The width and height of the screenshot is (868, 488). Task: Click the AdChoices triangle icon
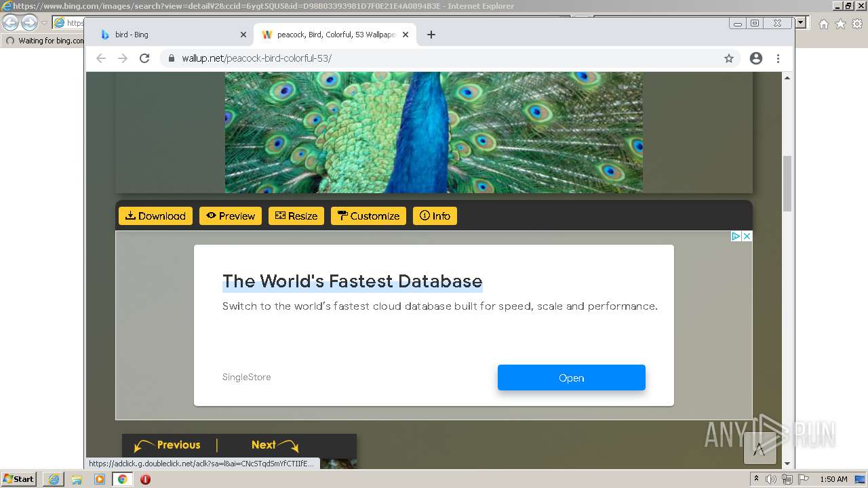coord(736,236)
